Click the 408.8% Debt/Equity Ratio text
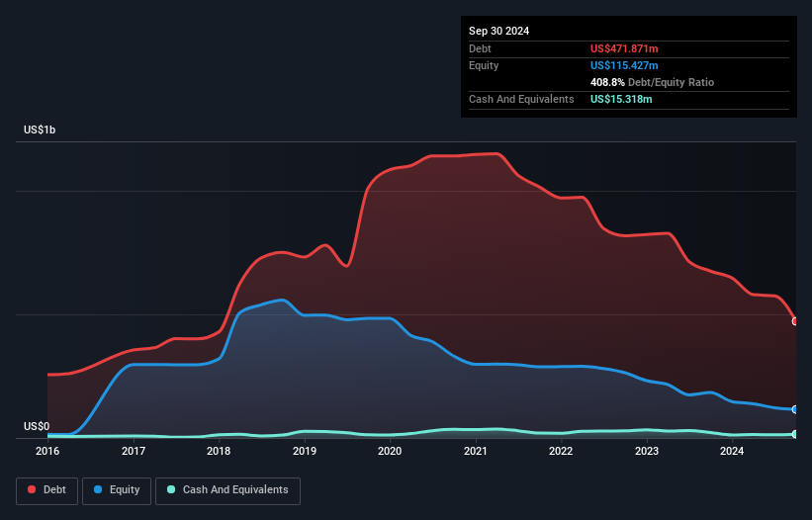Image resolution: width=812 pixels, height=520 pixels. (x=652, y=82)
